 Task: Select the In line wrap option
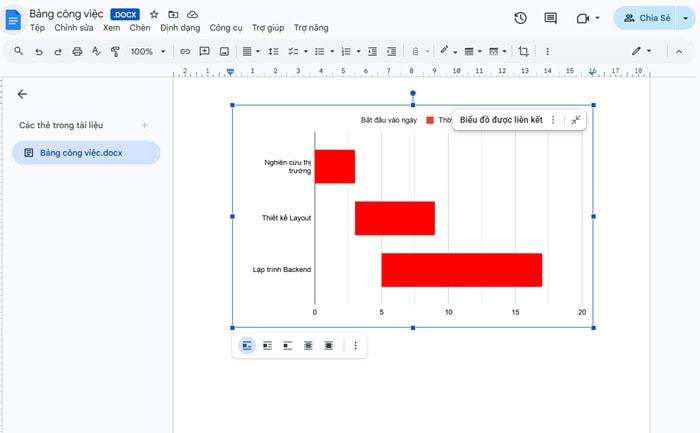point(247,346)
